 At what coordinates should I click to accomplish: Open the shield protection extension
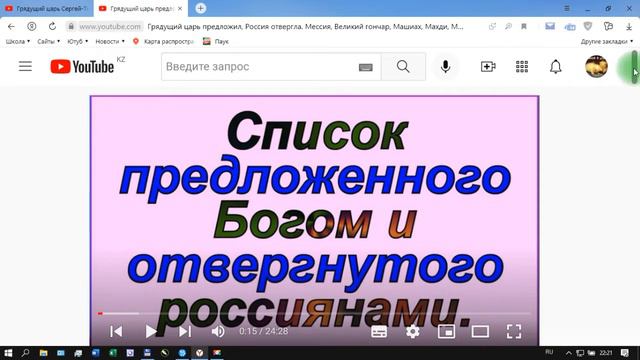588,27
